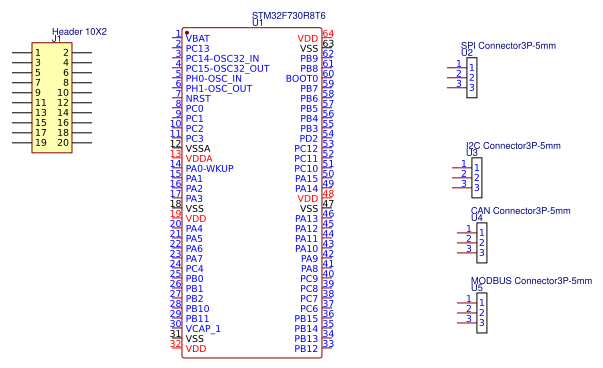
Task: Select pin number 33 beside PB12
Action: [x=328, y=343]
